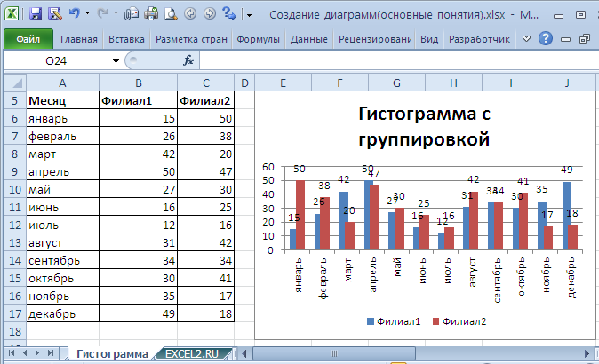Open the Разметка страницы tab
Screen dimensions: 599x364
(191, 39)
